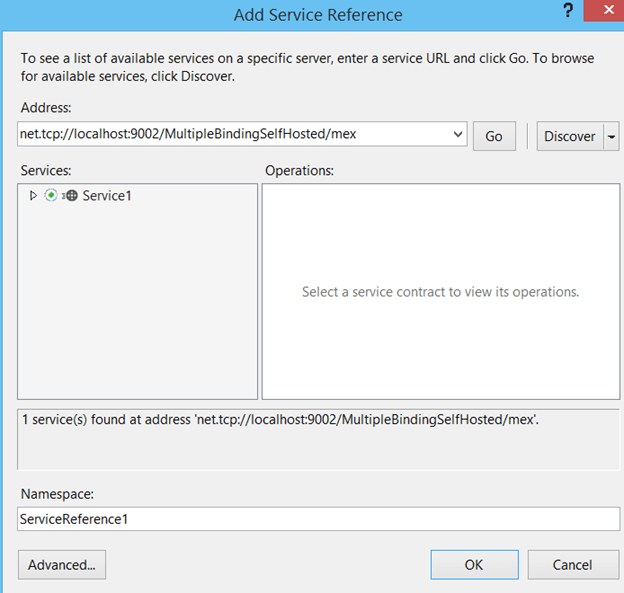
Task: Click the green endpoint icon beside Service1
Action: pos(51,196)
